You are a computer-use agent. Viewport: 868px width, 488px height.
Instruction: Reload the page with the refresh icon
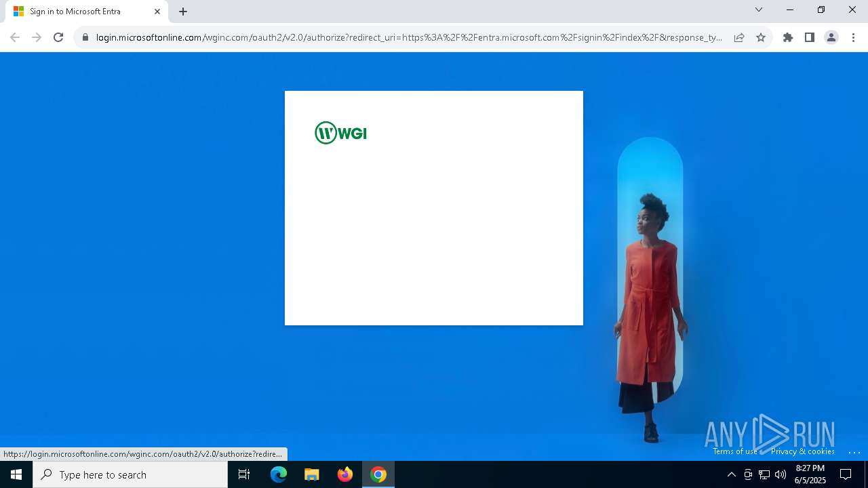[58, 37]
